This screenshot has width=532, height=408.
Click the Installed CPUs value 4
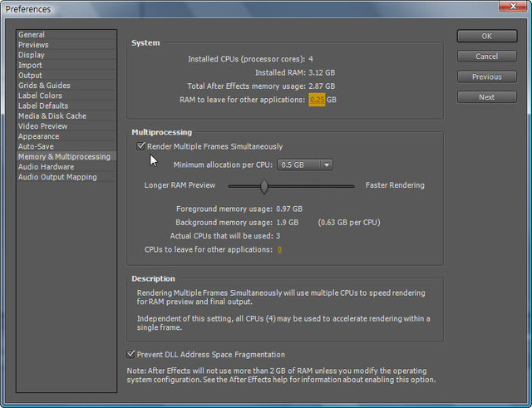[311, 59]
